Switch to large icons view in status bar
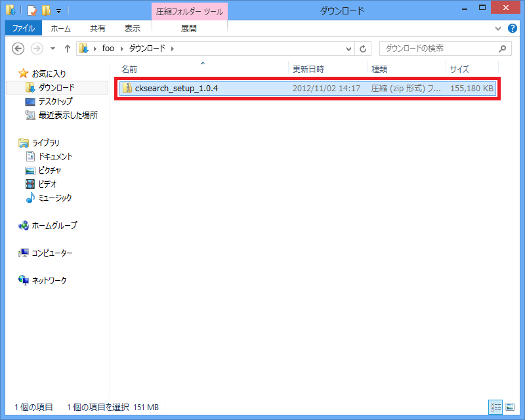The height and width of the screenshot is (420, 525). 510,407
